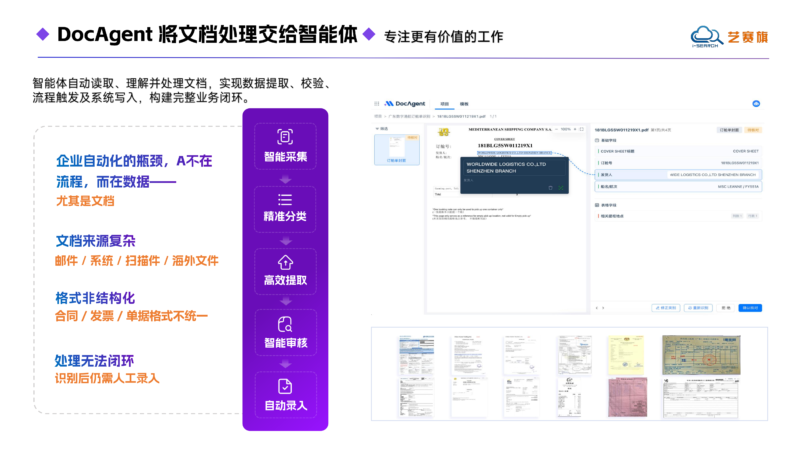Click the MEDITERRANEAN SHIPPING COMPANY document heading
Screen dimensions: 800x450
point(510,130)
